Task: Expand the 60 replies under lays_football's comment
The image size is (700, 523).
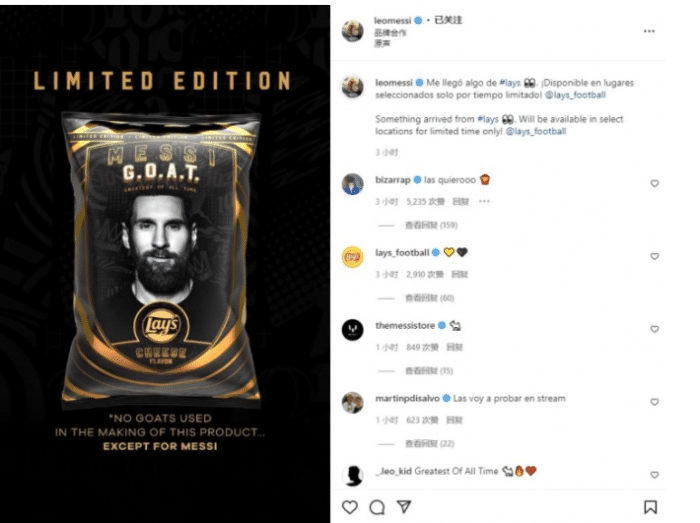Action: [429, 298]
